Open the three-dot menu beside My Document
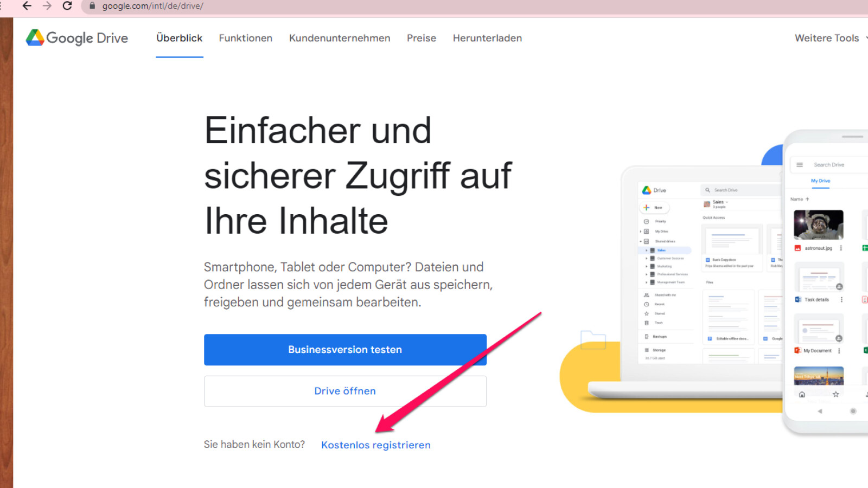Image resolution: width=868 pixels, height=488 pixels. tap(839, 351)
